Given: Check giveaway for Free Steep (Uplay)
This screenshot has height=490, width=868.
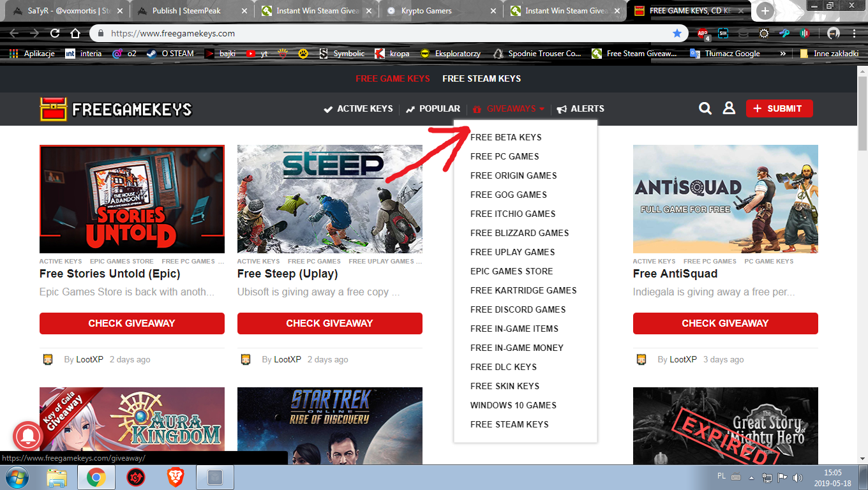Looking at the screenshot, I should coord(330,323).
